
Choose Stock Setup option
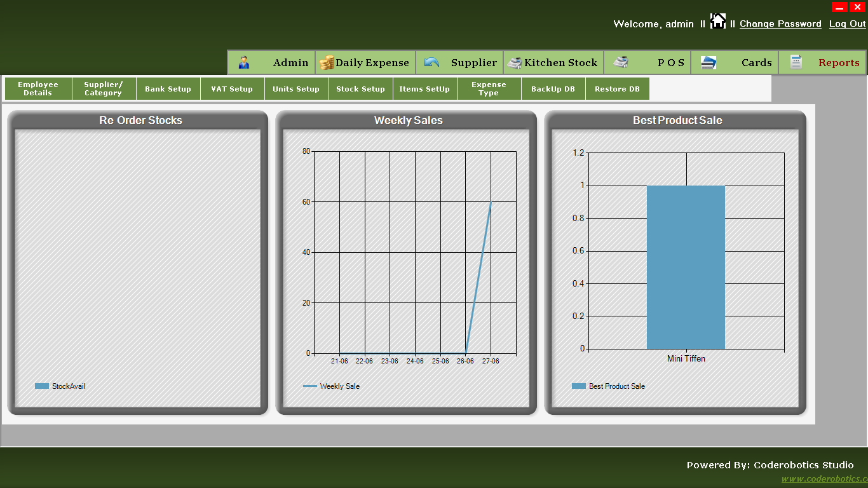click(x=360, y=89)
